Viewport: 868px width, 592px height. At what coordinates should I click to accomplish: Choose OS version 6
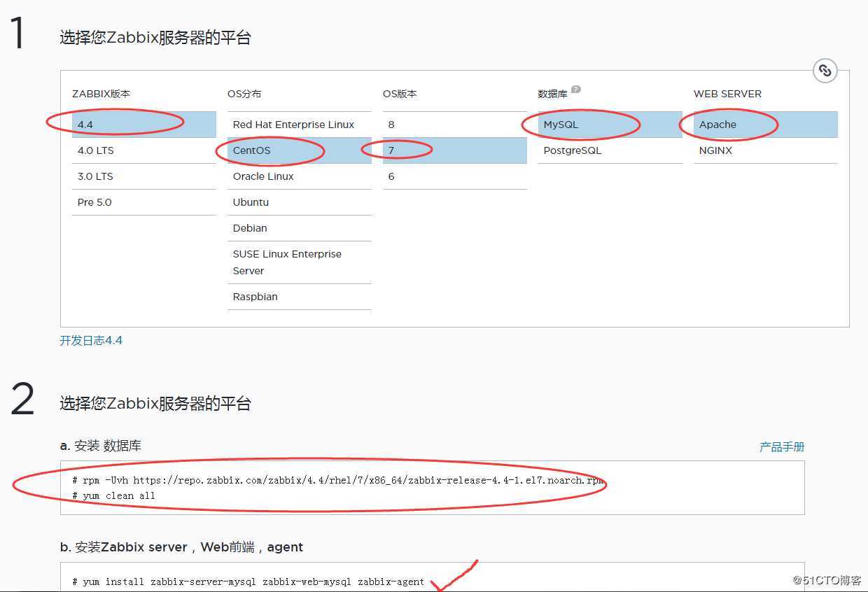point(455,176)
